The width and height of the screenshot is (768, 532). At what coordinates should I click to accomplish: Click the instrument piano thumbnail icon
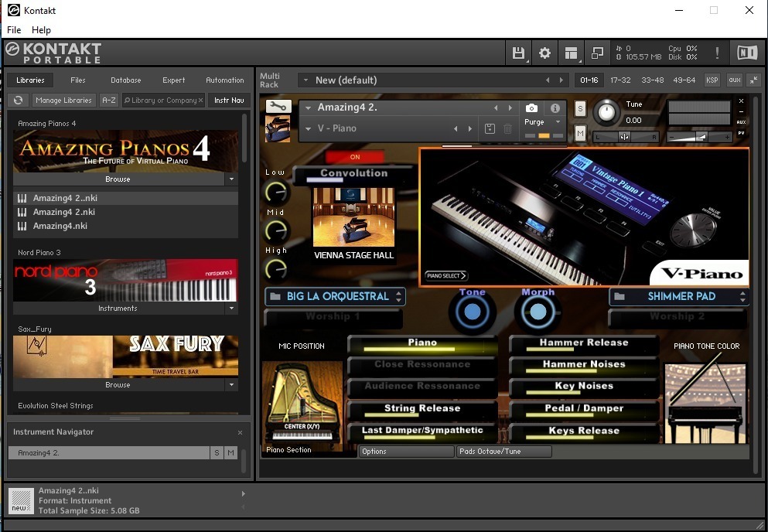pyautogui.click(x=278, y=129)
